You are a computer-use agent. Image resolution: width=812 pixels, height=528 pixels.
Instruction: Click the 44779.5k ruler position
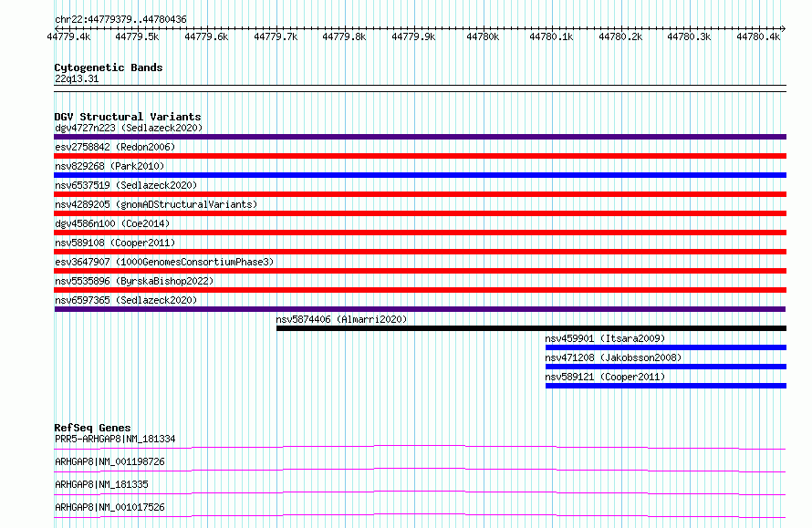click(137, 36)
